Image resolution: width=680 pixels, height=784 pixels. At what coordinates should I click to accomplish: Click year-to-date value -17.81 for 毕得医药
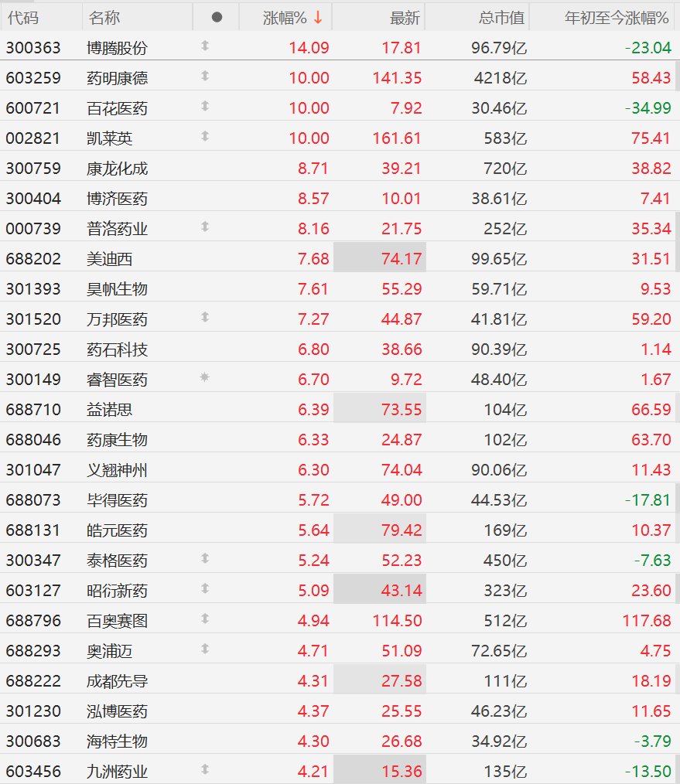(648, 500)
